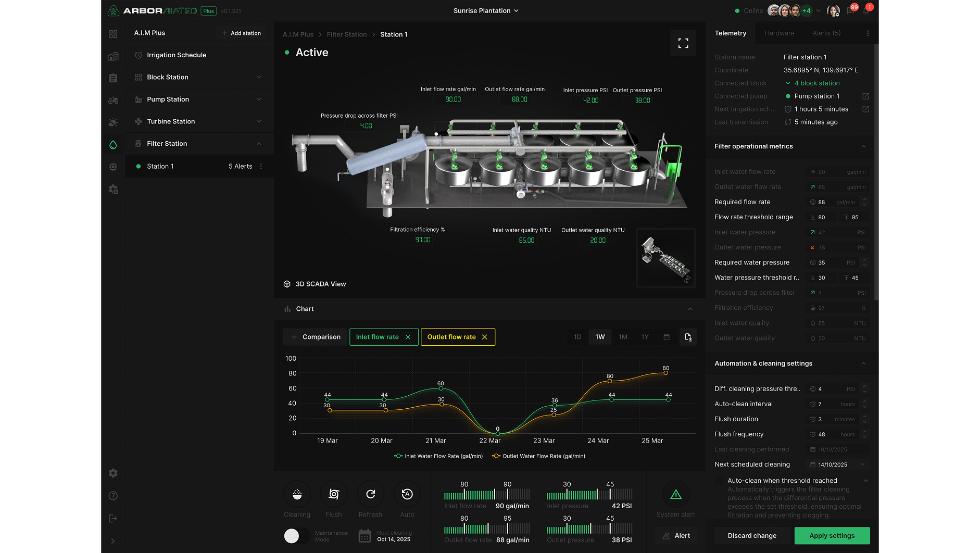Screen dimensions: 980x553
Task: Click the logout icon in sidebar
Action: pyautogui.click(x=113, y=519)
